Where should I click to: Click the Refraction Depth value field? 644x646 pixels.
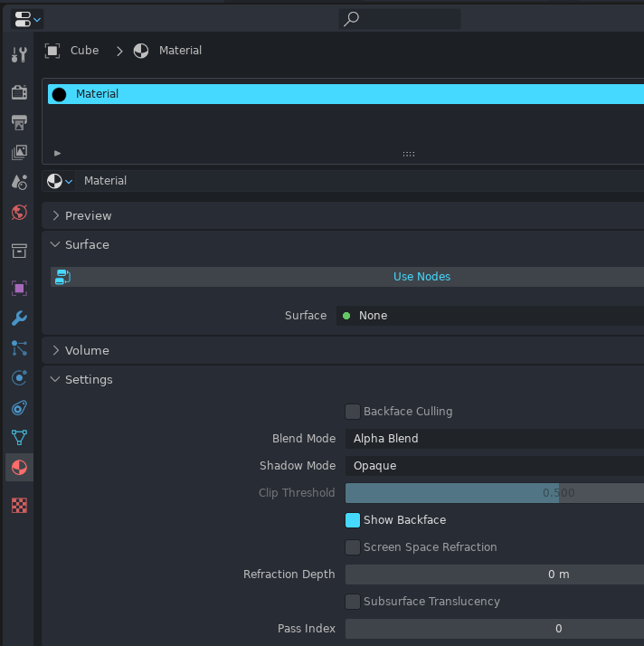pyautogui.click(x=495, y=575)
